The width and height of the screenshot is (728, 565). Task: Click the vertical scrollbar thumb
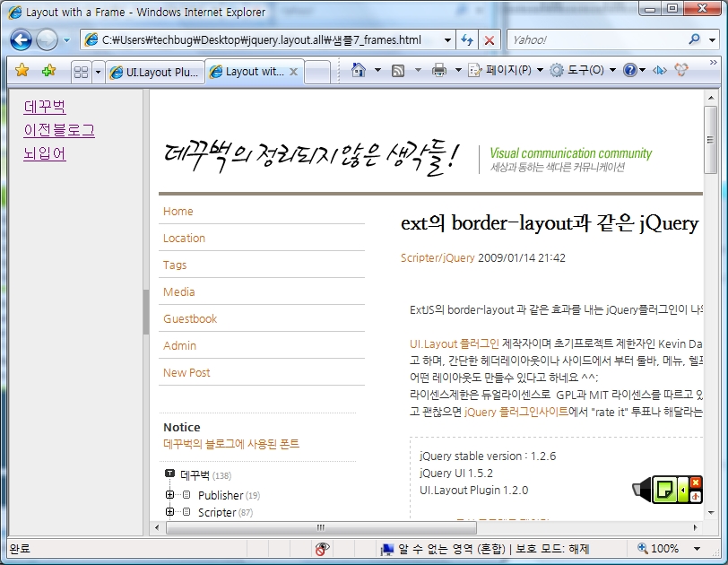tap(710, 140)
